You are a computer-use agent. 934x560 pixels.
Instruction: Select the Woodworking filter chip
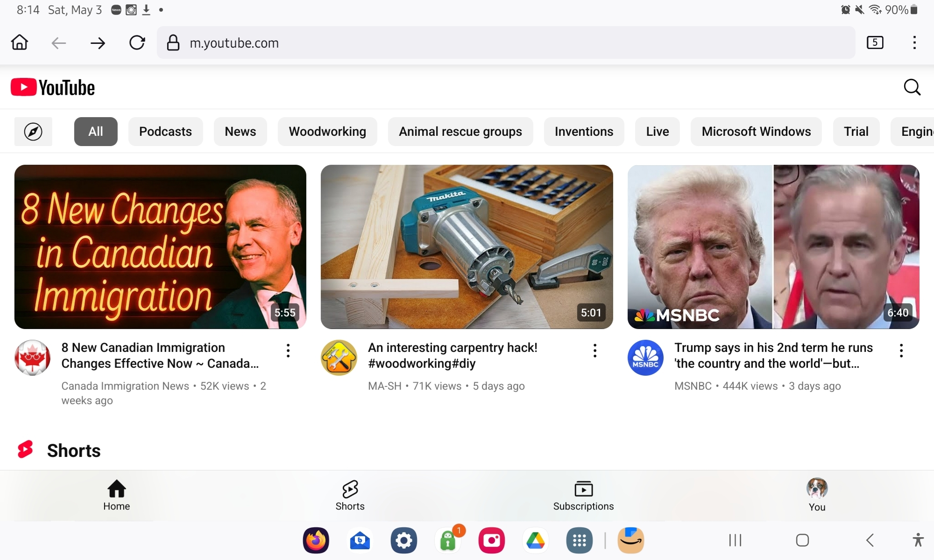click(x=327, y=132)
